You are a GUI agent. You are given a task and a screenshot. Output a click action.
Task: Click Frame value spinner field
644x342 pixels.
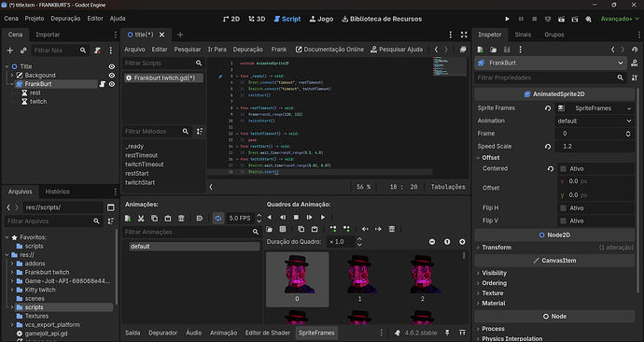pos(594,134)
